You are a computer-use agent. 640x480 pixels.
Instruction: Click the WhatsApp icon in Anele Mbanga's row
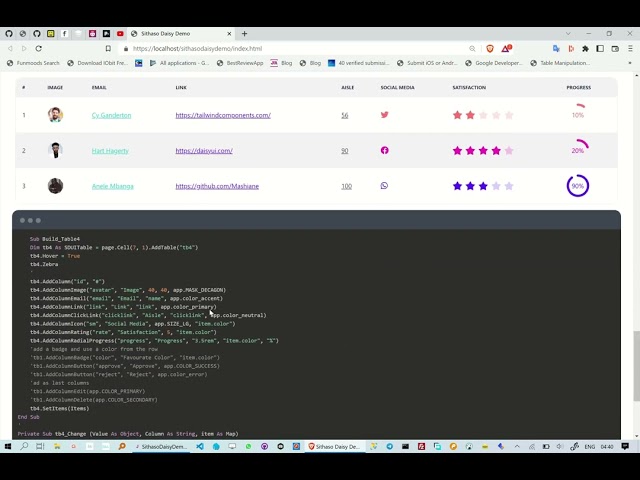384,186
